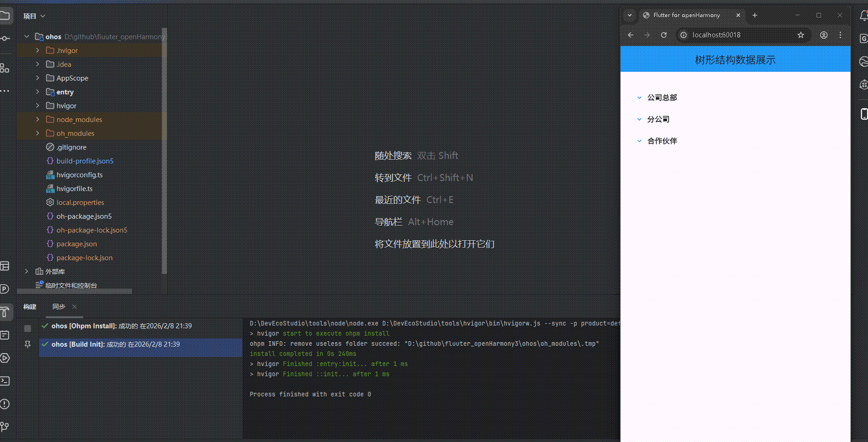Image resolution: width=868 pixels, height=442 pixels.
Task: Reload the browser page
Action: [664, 35]
